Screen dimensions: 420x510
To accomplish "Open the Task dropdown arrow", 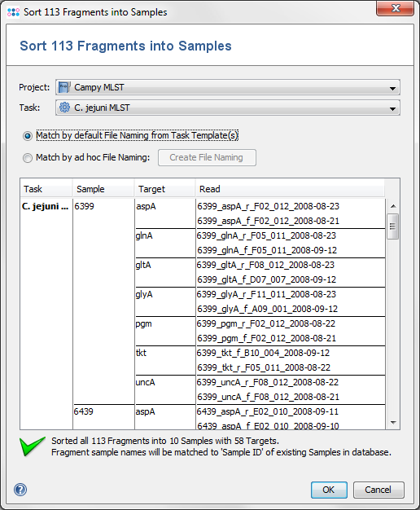I will pos(392,108).
